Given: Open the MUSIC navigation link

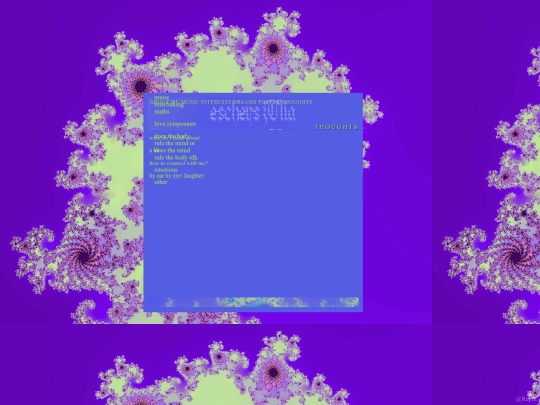Looking at the screenshot, I should [190, 102].
